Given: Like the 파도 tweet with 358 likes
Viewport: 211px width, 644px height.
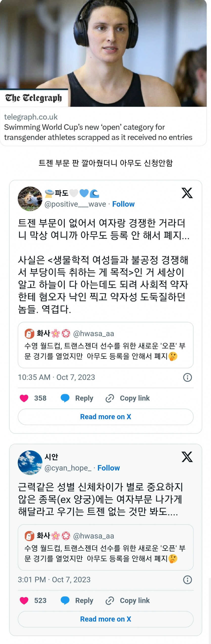Looking at the screenshot, I should [x=24, y=398].
